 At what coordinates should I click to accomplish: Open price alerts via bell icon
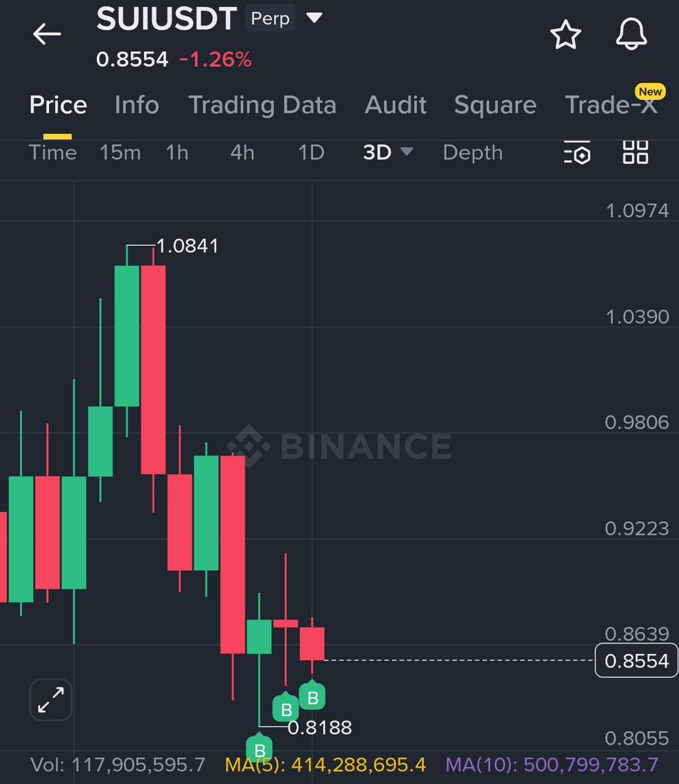[631, 35]
